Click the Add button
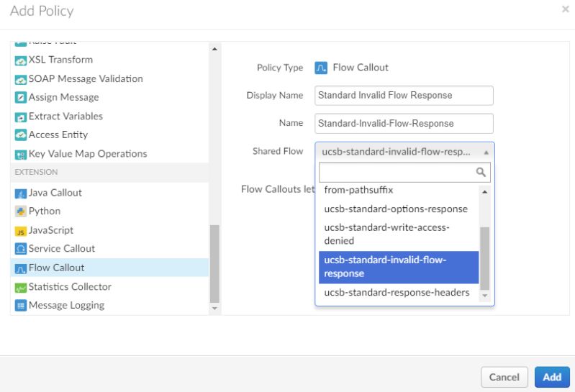 [x=552, y=377]
